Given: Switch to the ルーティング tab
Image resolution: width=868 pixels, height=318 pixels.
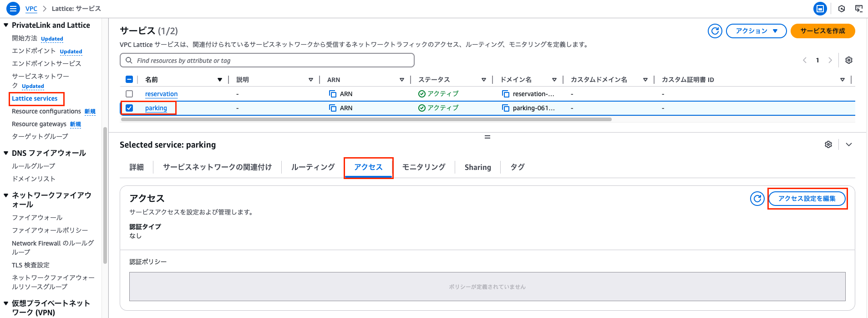Looking at the screenshot, I should [313, 167].
